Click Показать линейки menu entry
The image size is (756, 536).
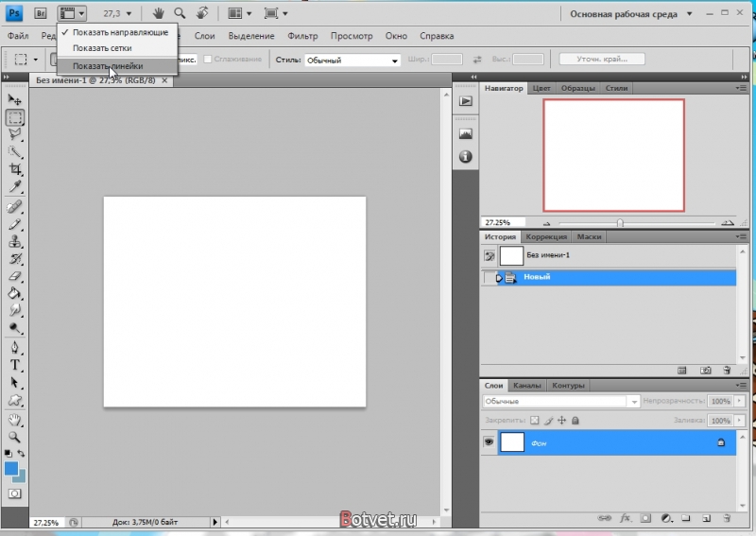[108, 66]
